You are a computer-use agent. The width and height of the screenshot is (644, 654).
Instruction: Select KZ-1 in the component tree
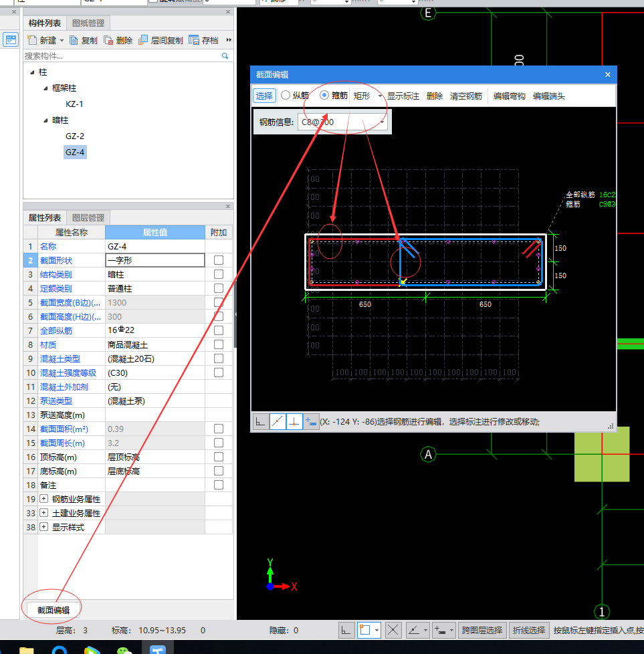[74, 104]
